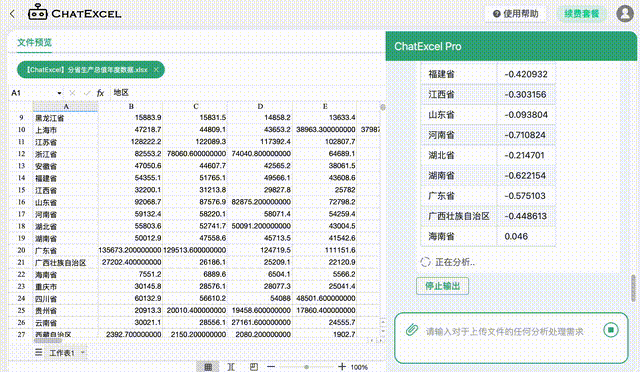Open the 文件预览 tab
This screenshot has height=372, width=640.
coord(35,42)
